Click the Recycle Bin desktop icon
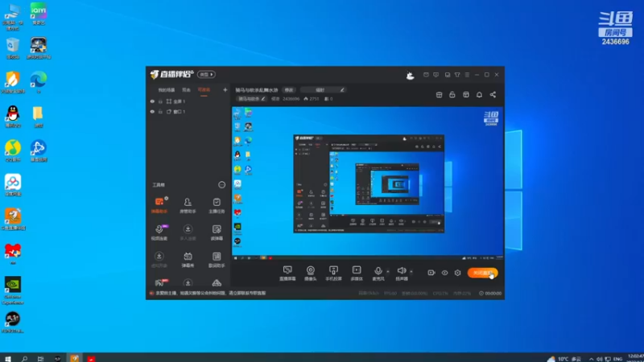Viewport: 644px width, 362px height. click(x=13, y=48)
